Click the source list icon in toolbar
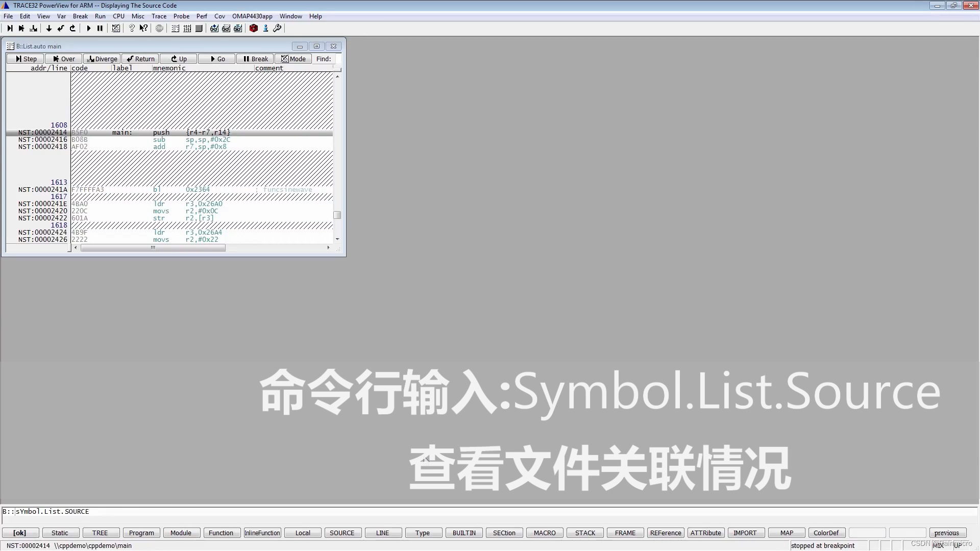Image resolution: width=980 pixels, height=551 pixels. pyautogui.click(x=175, y=29)
